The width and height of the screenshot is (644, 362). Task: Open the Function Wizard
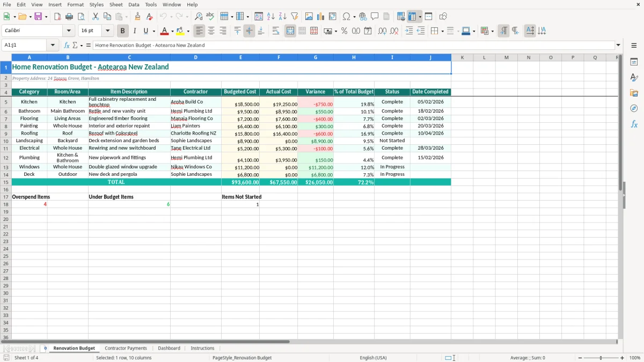pos(67,45)
